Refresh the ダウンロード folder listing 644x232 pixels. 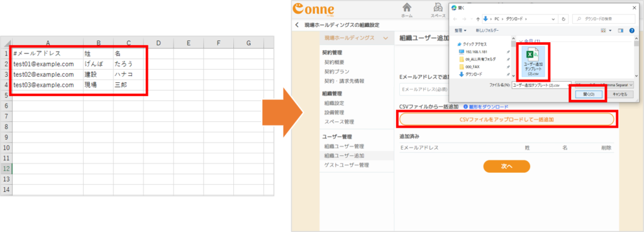coord(563,19)
